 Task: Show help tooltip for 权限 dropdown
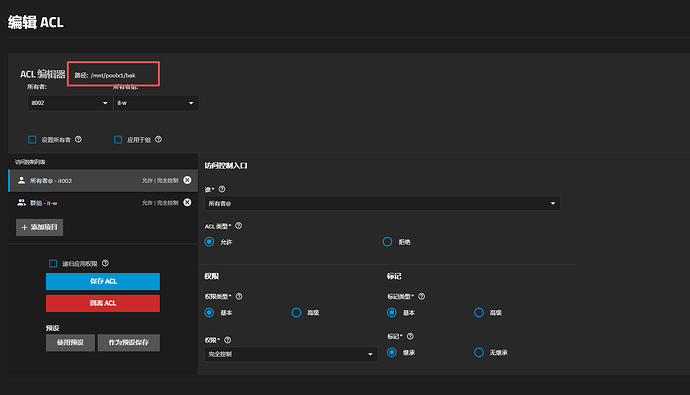[228, 340]
